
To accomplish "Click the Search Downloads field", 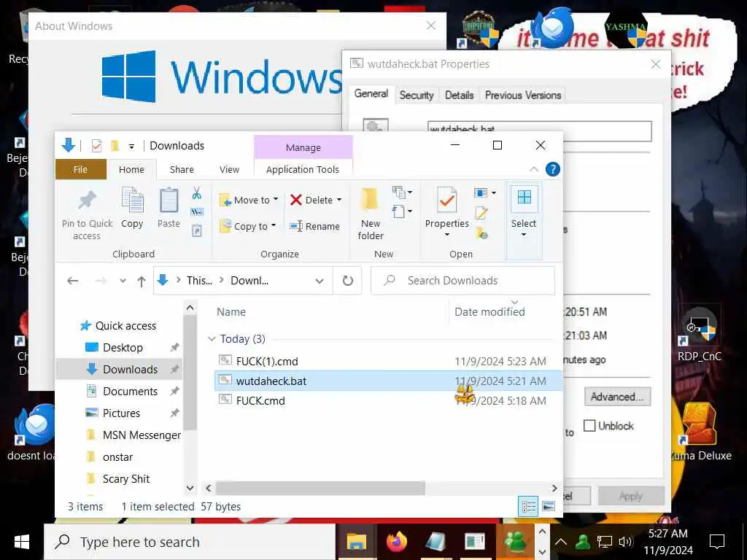I will (462, 281).
